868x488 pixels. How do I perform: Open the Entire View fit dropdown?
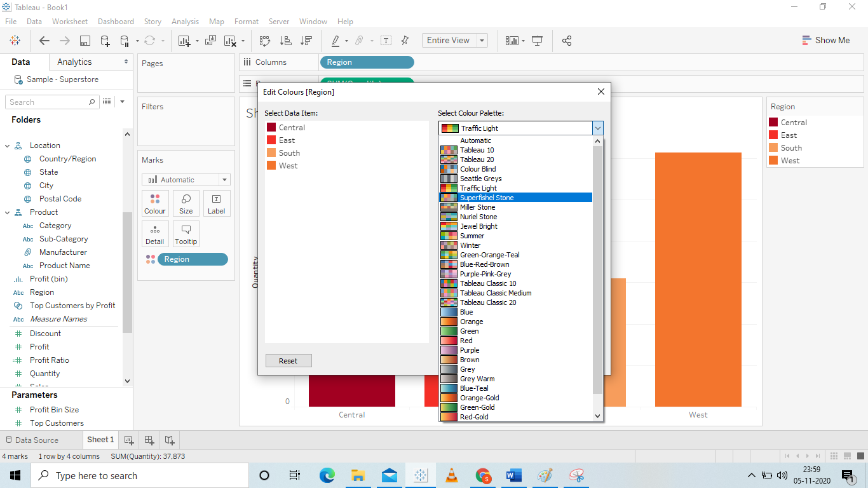[482, 41]
